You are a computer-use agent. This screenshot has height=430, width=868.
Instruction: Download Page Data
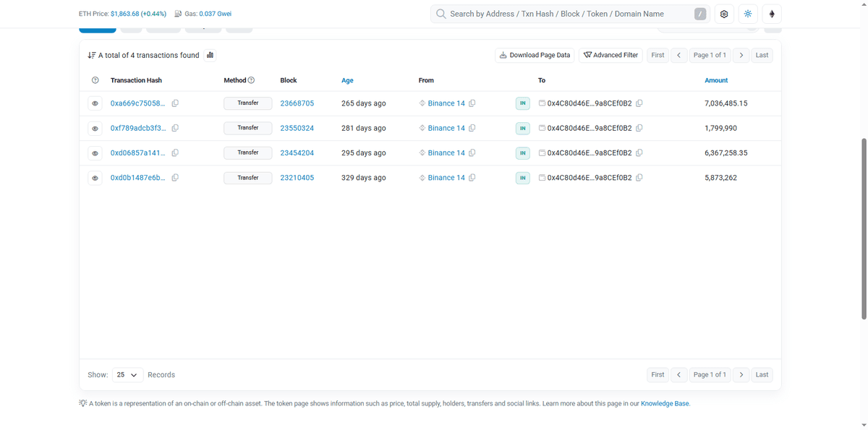535,55
